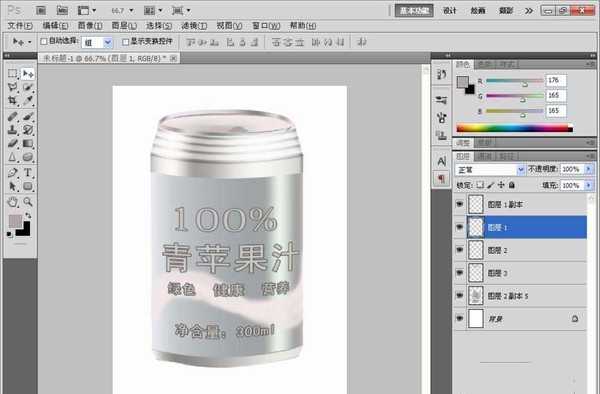Toggle the 显示变换控件 checkbox
The width and height of the screenshot is (600, 394).
tap(125, 42)
